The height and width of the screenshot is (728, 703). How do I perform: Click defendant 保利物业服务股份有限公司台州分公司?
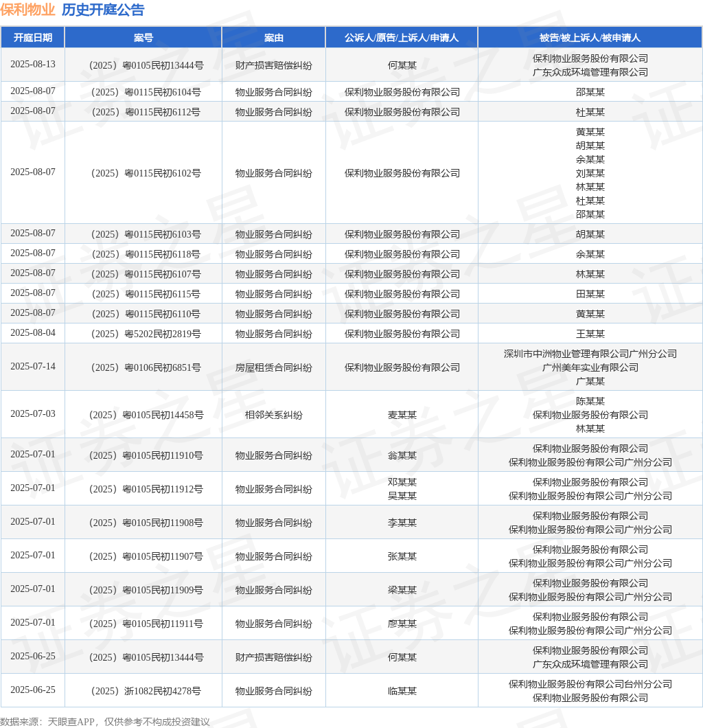(x=590, y=684)
